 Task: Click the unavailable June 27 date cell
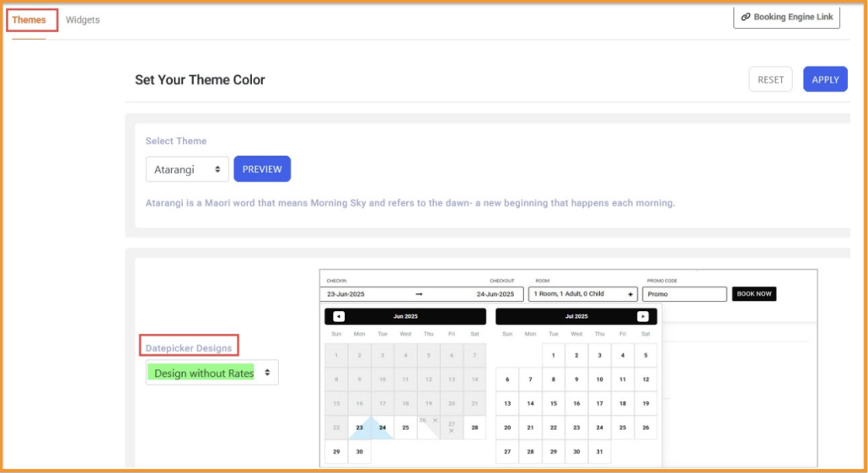452,427
